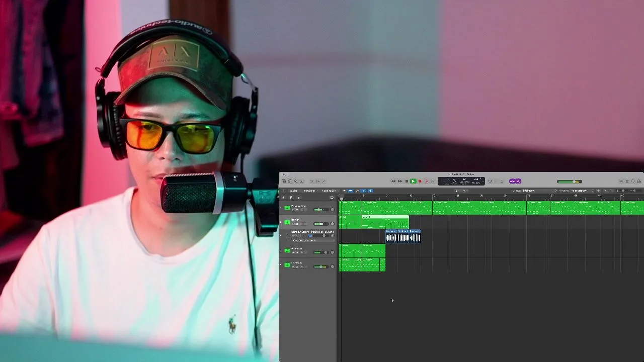Click the second track's green instrument icon

pos(287,222)
